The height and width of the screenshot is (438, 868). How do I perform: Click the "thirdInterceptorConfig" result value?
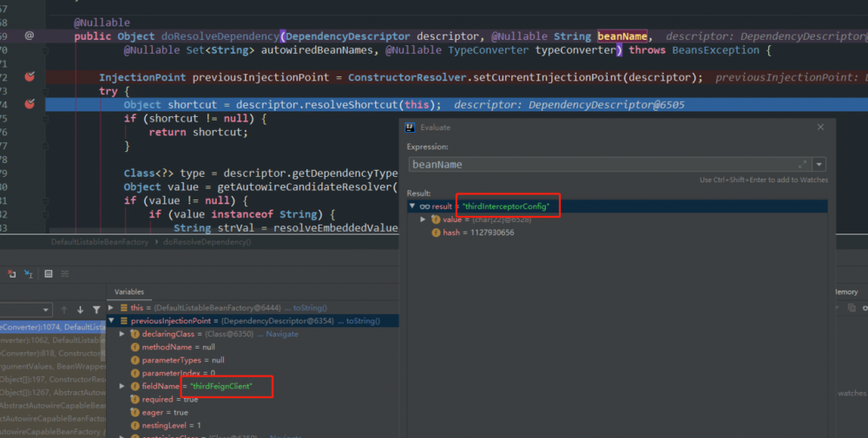506,206
